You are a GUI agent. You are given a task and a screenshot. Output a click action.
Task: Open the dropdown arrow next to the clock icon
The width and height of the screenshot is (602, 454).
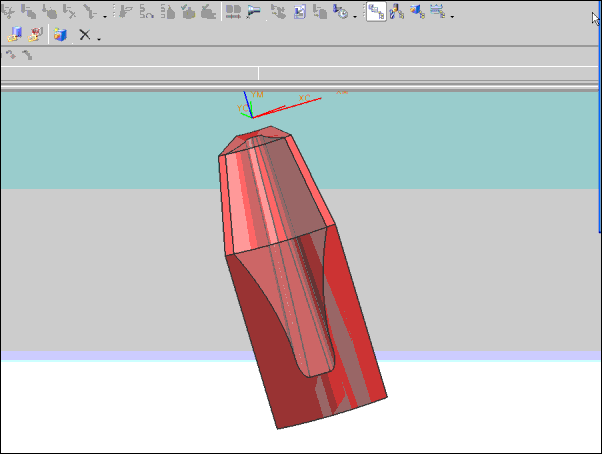(x=355, y=17)
